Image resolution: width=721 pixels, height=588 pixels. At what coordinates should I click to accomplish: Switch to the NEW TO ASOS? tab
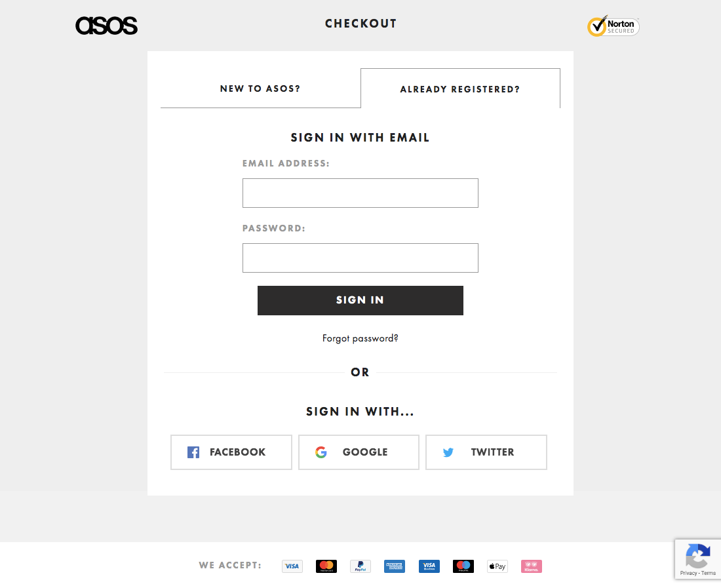(x=260, y=88)
